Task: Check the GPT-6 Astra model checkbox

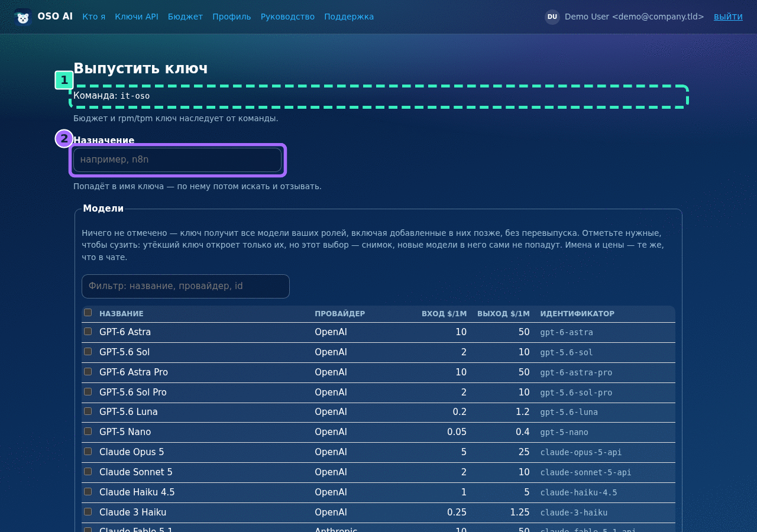Action: tap(88, 332)
